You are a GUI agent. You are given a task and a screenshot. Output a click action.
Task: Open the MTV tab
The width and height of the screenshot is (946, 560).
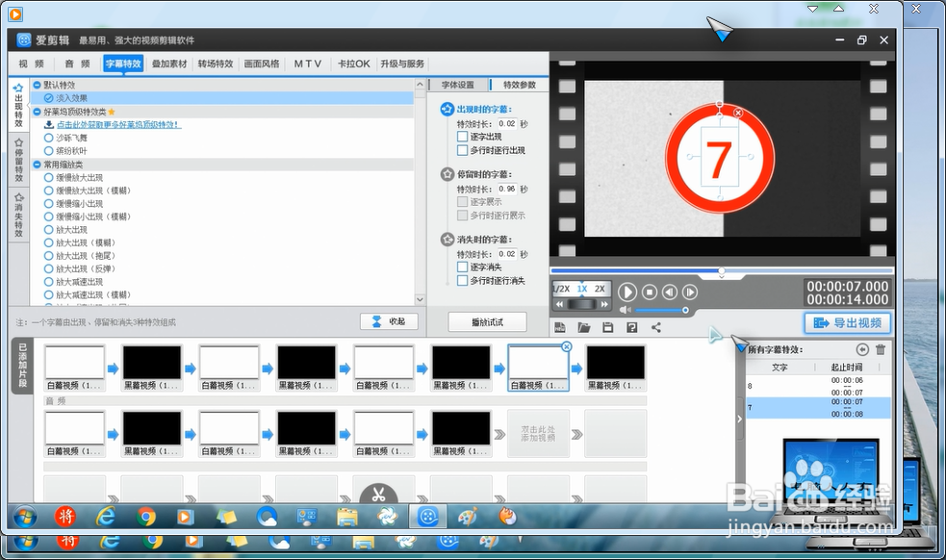(308, 64)
